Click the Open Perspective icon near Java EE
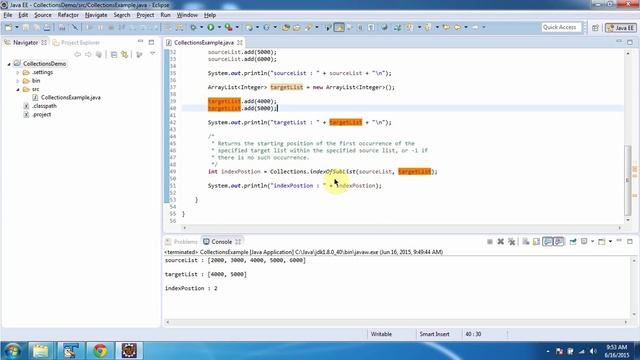 595,28
